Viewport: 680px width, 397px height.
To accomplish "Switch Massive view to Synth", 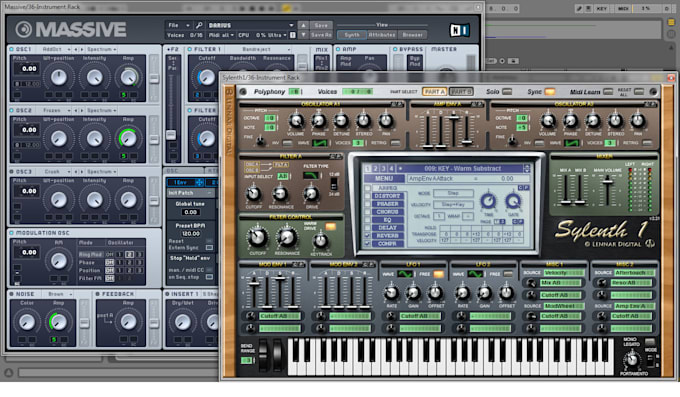I will pyautogui.click(x=352, y=35).
